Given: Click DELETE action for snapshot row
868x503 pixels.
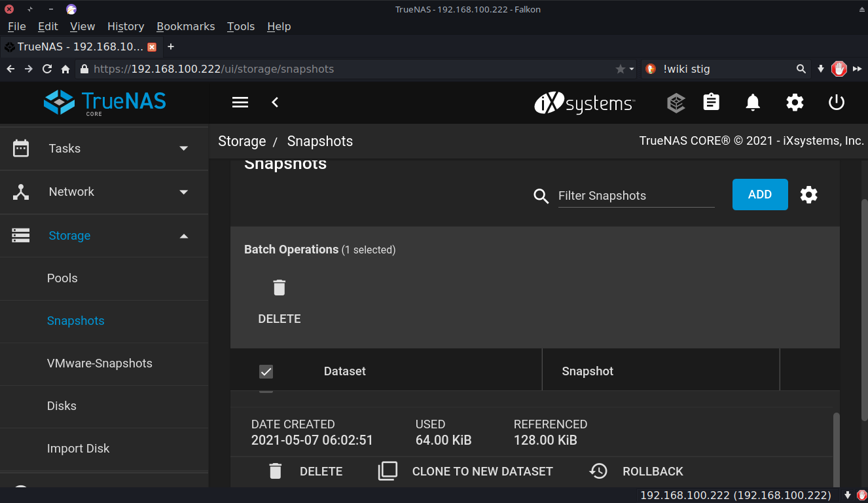Looking at the screenshot, I should click(321, 472).
